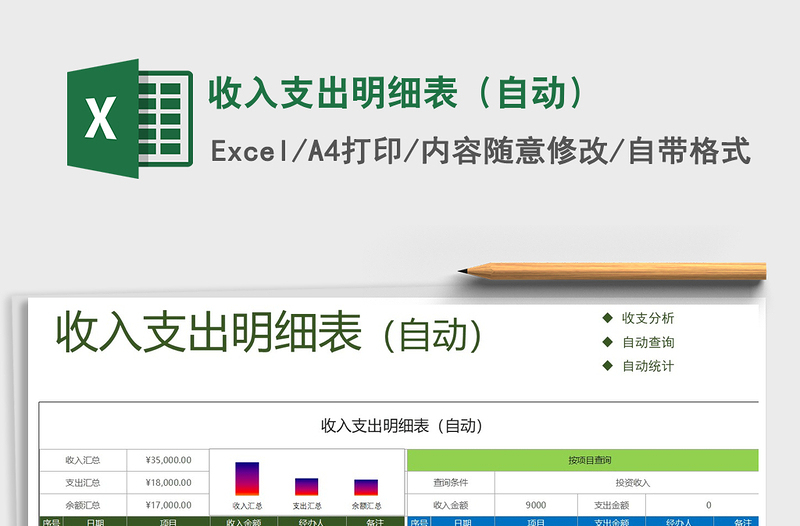Viewport: 800px width, 526px height.
Task: Click the large sheet heading 收入支出明细表（自动）
Action: [269, 333]
